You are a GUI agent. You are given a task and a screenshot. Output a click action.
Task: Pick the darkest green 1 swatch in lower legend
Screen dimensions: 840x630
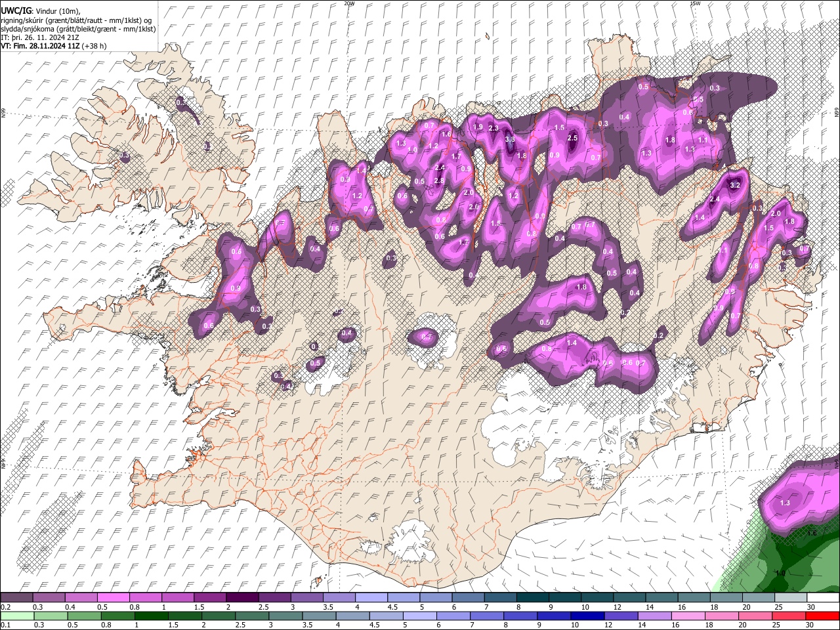pyautogui.click(x=151, y=616)
